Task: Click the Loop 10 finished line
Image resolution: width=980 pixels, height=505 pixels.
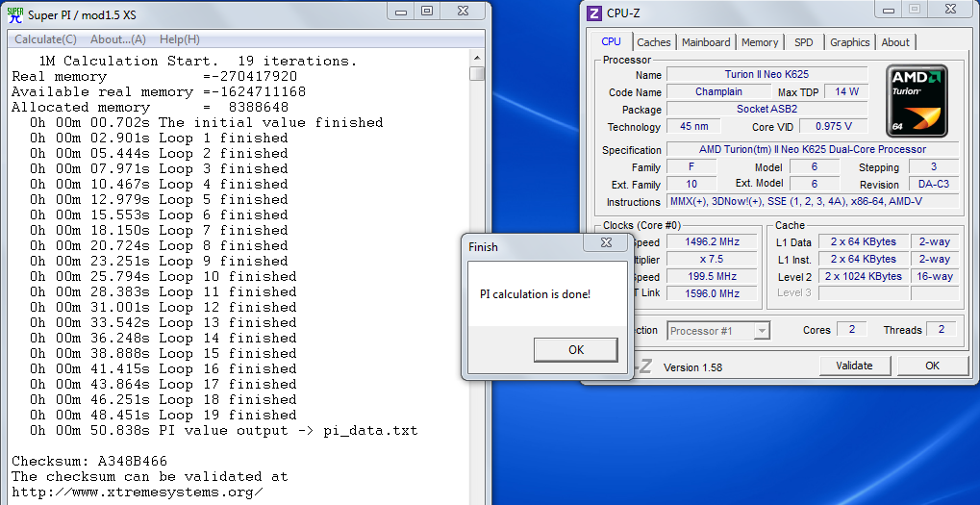Action: (x=163, y=277)
